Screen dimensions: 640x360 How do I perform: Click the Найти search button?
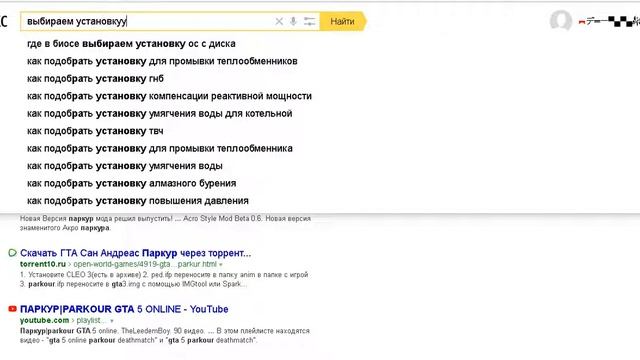[343, 21]
